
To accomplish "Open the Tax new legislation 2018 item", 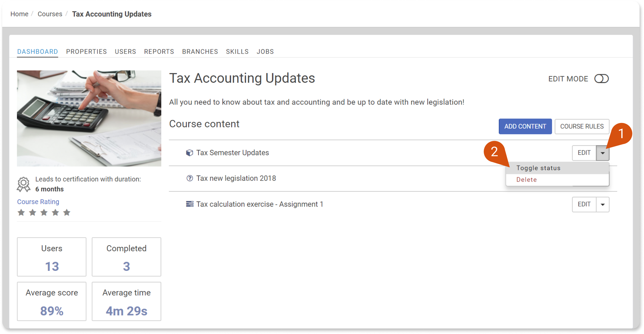I will point(236,178).
